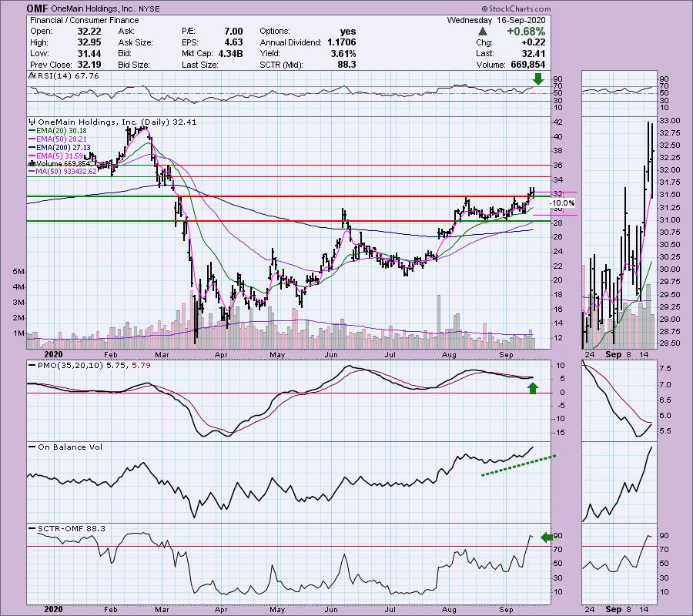693x616 pixels.
Task: Click the On Balance Vol indicator label
Action: [x=70, y=447]
